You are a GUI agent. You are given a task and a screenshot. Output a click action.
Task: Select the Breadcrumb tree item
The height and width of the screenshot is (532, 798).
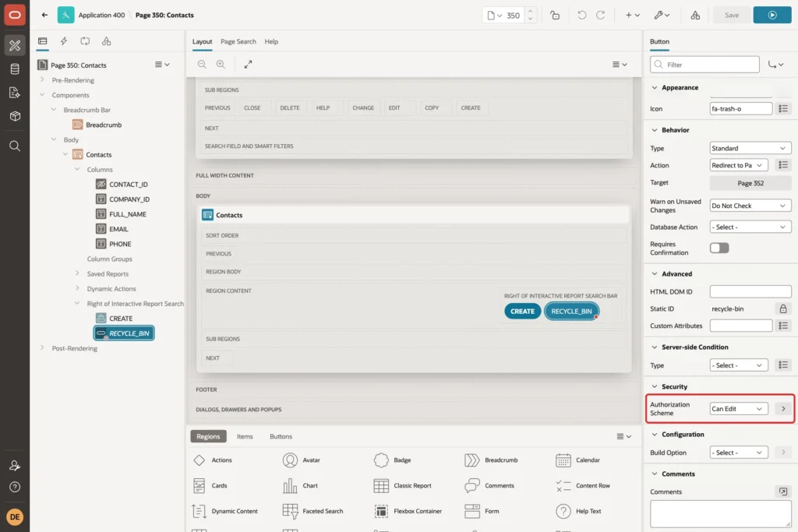[104, 125]
